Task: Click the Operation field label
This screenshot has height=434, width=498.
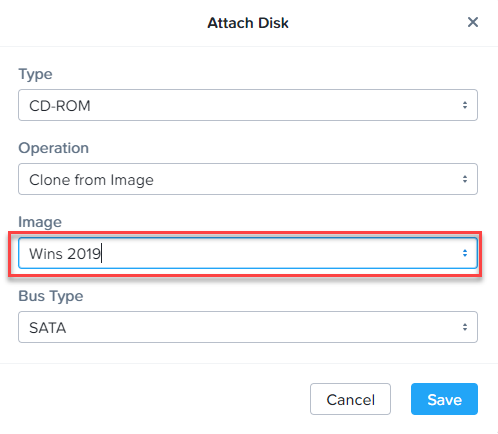Action: coord(53,148)
